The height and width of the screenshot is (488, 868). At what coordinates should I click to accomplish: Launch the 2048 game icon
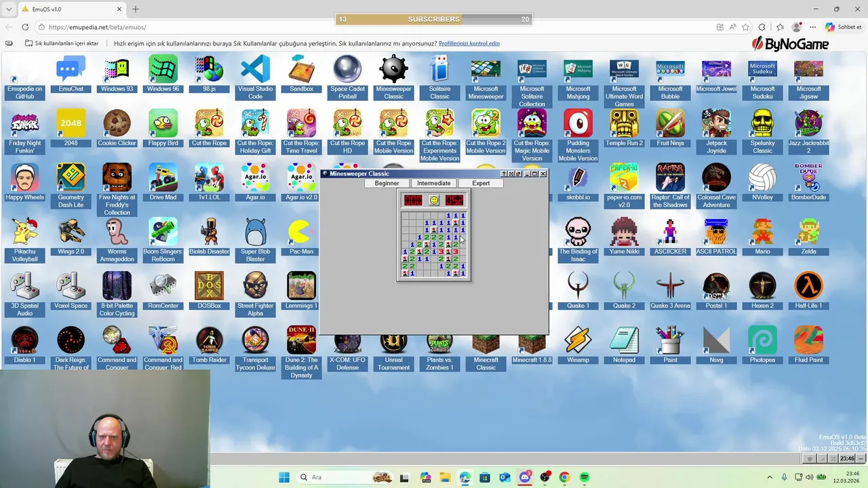click(71, 129)
